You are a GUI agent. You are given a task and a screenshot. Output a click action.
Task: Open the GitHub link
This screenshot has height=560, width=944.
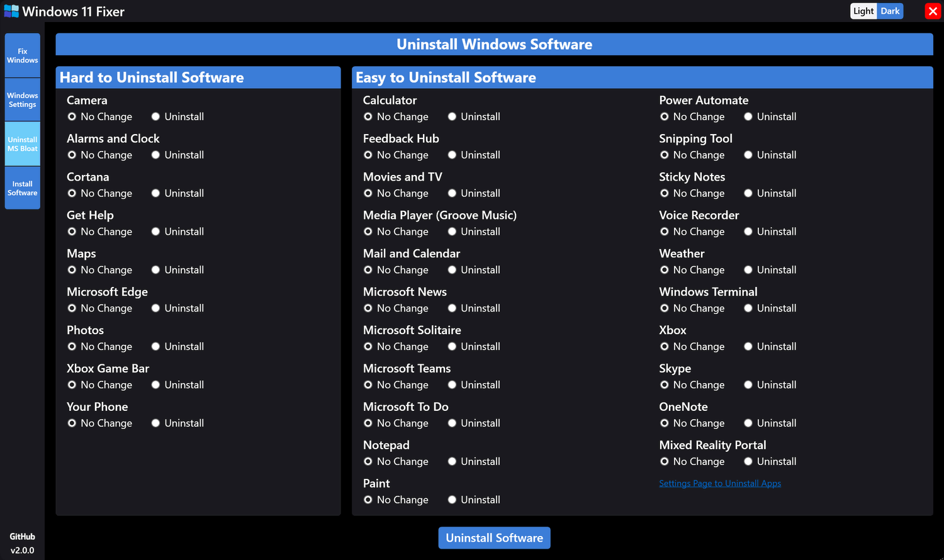[x=23, y=537]
